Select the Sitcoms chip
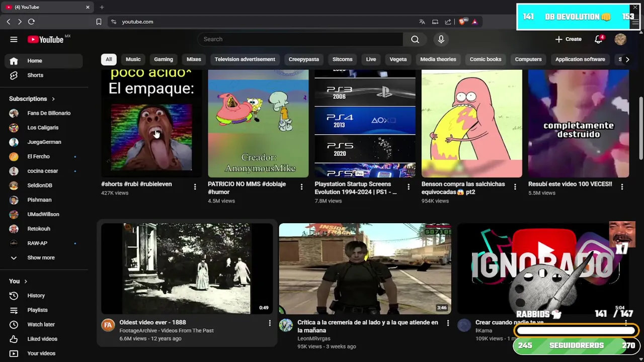Screen dimensions: 644x362 (342, 59)
